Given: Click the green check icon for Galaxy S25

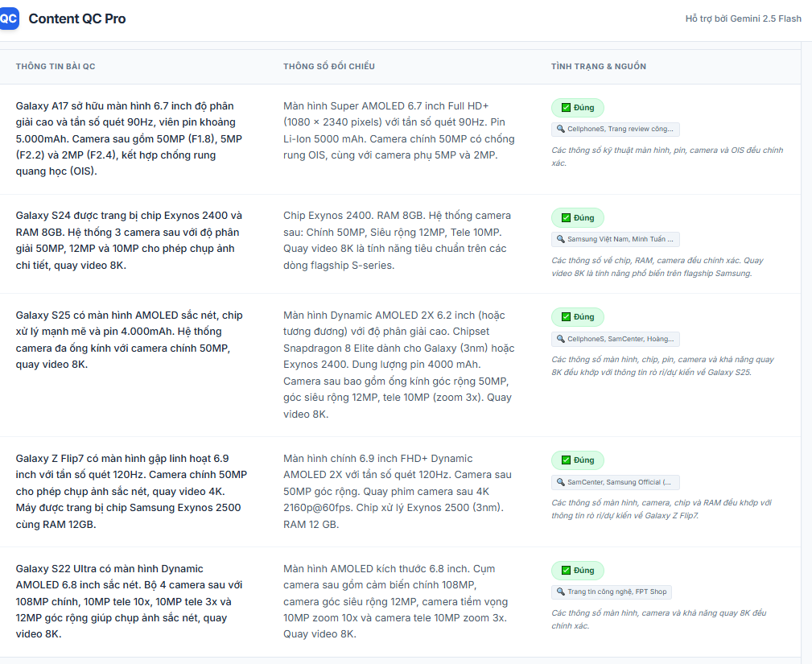Looking at the screenshot, I should [566, 317].
